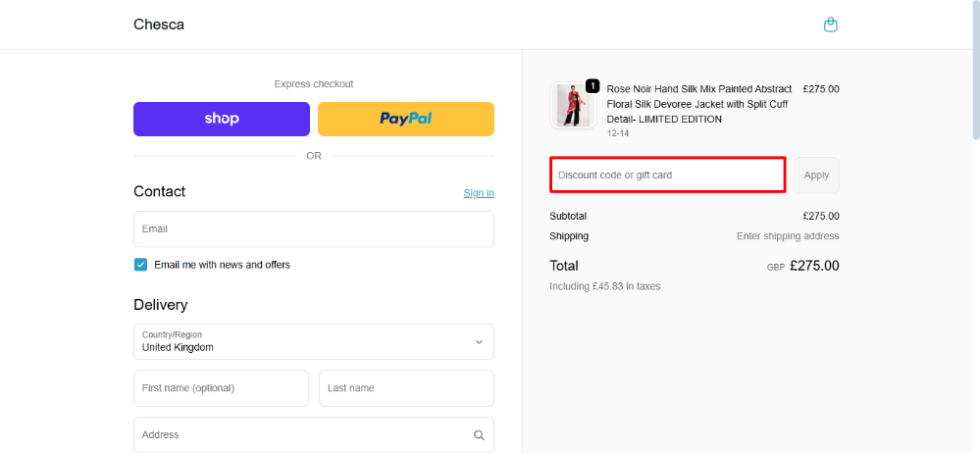The image size is (980, 453).
Task: Click the First name (optional) field
Action: tap(222, 388)
